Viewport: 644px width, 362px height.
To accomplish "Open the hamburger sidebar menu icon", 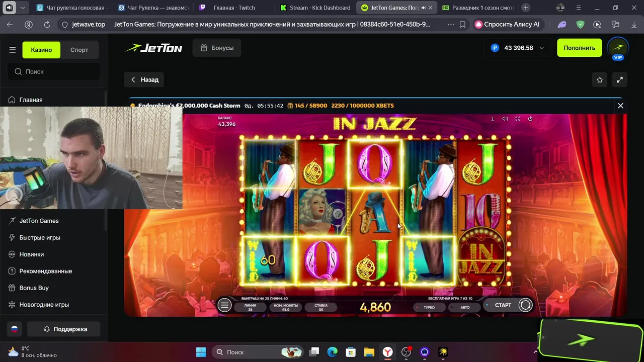I will coord(13,50).
